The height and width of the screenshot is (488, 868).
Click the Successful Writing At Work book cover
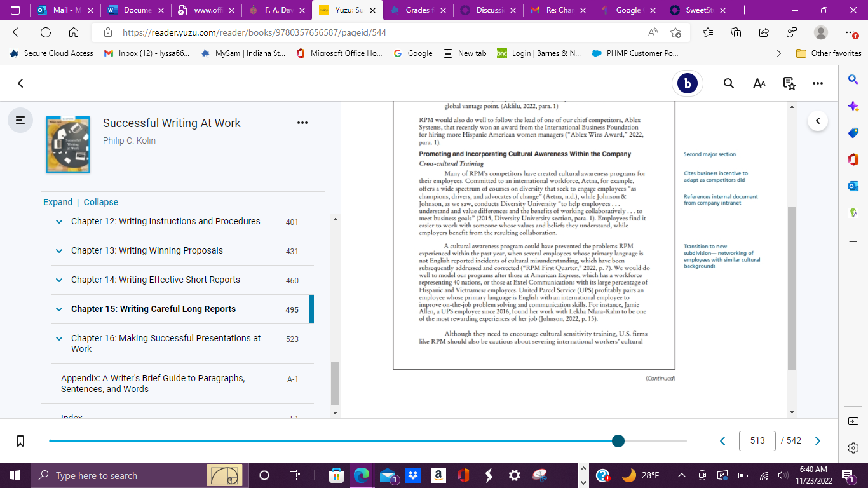[68, 145]
